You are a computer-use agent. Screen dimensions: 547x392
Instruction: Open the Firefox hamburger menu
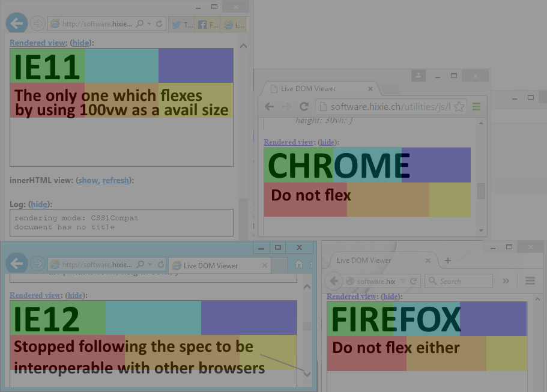[530, 281]
